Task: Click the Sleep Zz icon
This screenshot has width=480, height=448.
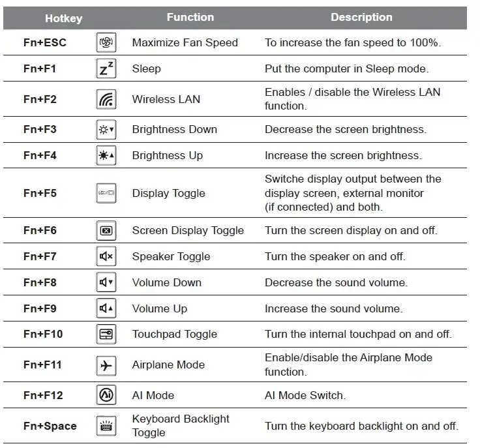Action: pos(106,68)
